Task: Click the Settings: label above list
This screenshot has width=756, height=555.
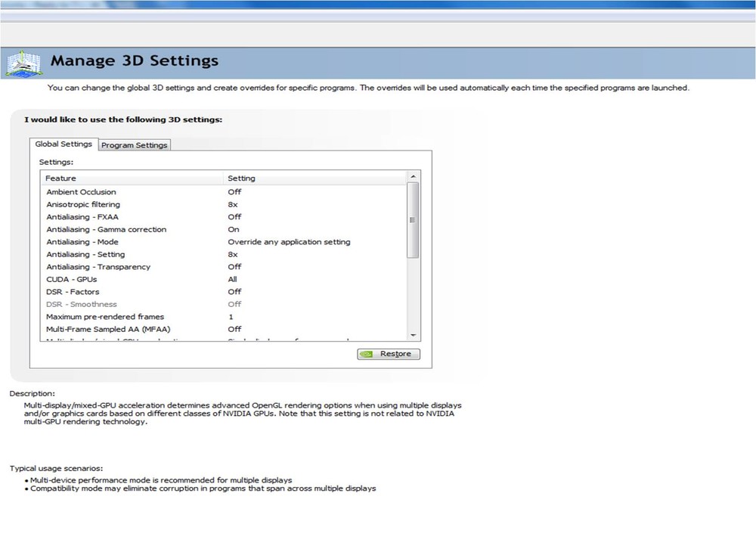Action: [56, 162]
